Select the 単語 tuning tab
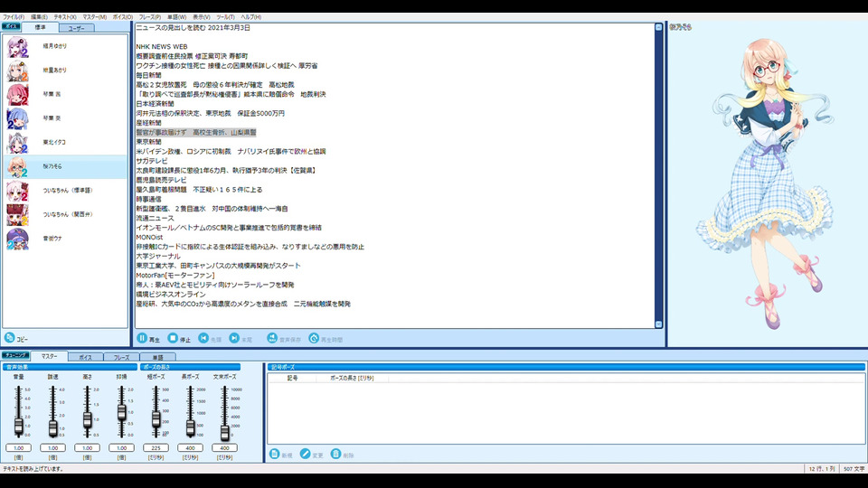 pyautogui.click(x=157, y=358)
